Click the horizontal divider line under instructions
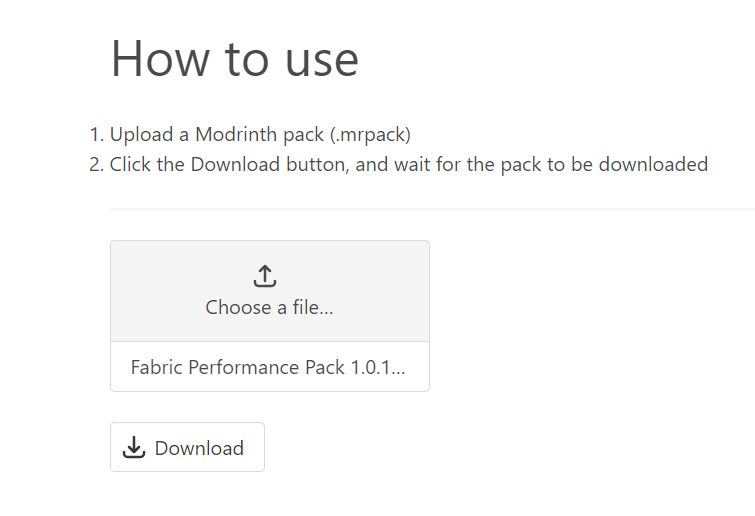 tap(432, 209)
